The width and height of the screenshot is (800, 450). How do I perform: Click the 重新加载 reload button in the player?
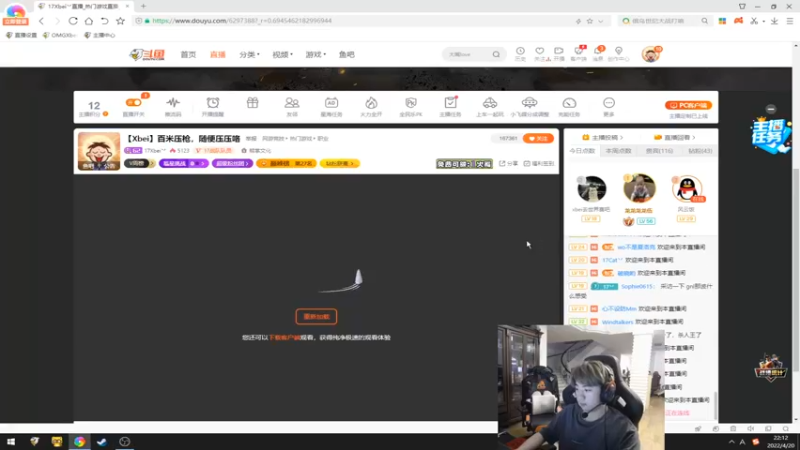point(316,316)
